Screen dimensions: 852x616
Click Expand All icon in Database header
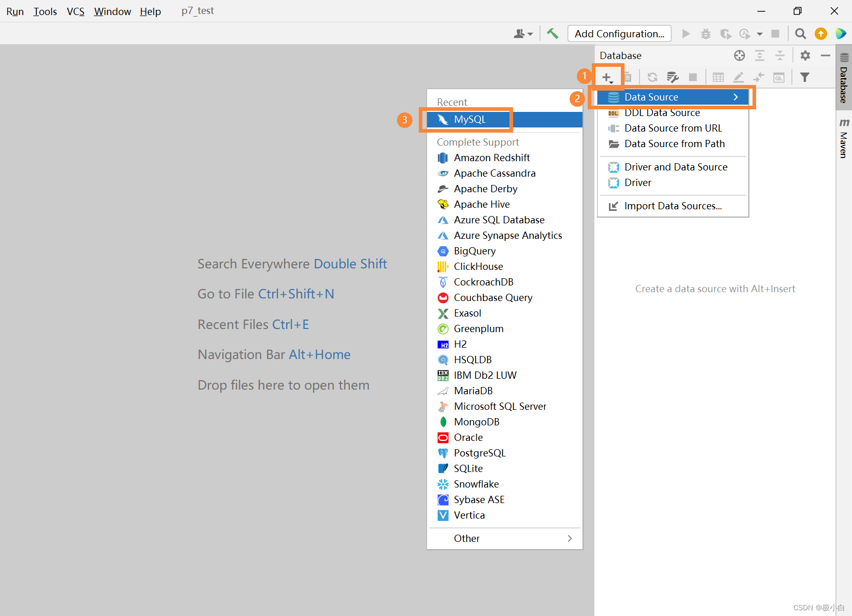(760, 55)
